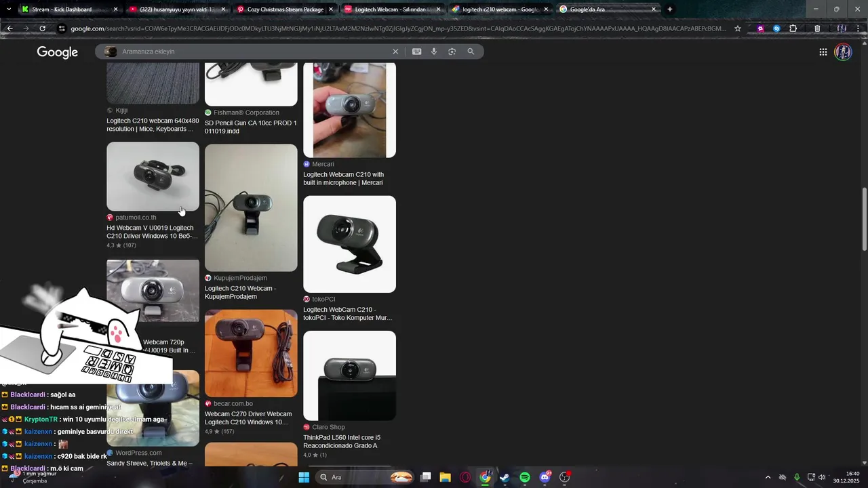The image size is (868, 488).
Task: Open Webcam C270 Driver becar.com.bo result
Action: pyautogui.click(x=248, y=418)
